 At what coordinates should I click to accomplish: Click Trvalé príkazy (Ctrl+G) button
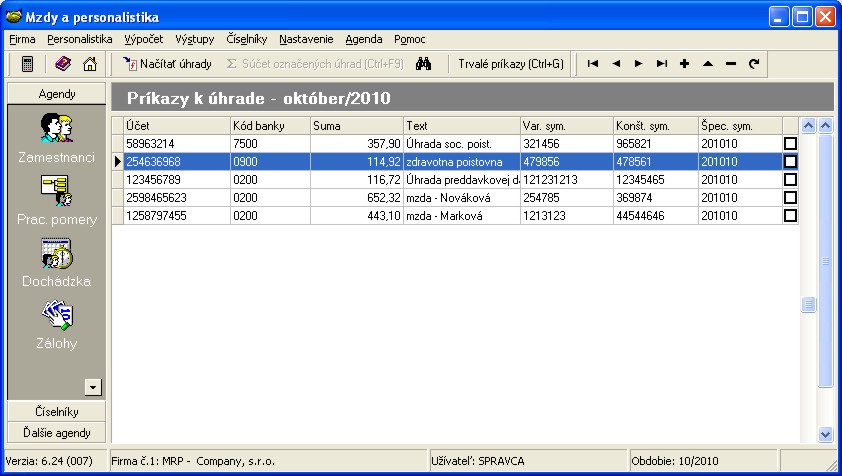[x=511, y=64]
